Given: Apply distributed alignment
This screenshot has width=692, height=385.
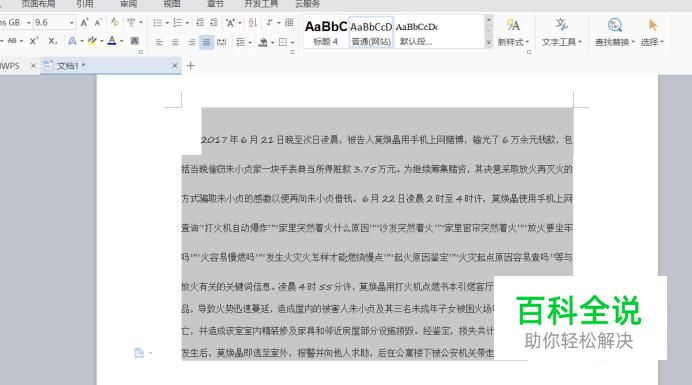Looking at the screenshot, I should click(x=222, y=42).
